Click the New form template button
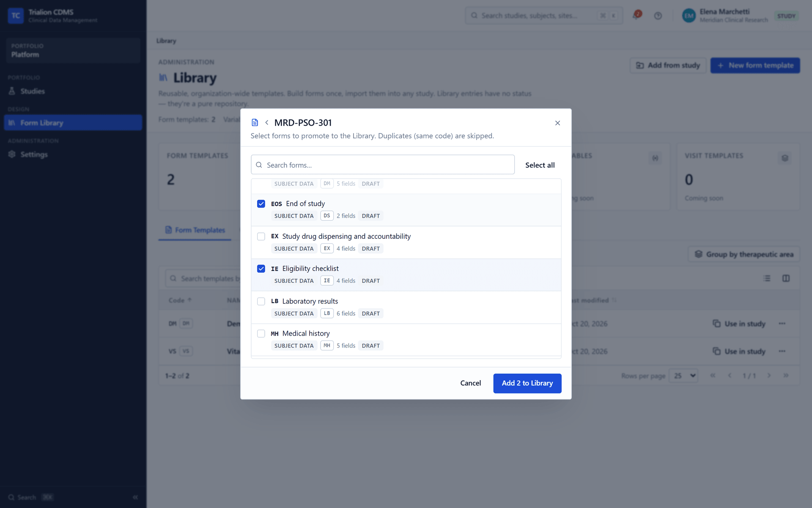Screen dimensions: 812x508 [x=755, y=65]
